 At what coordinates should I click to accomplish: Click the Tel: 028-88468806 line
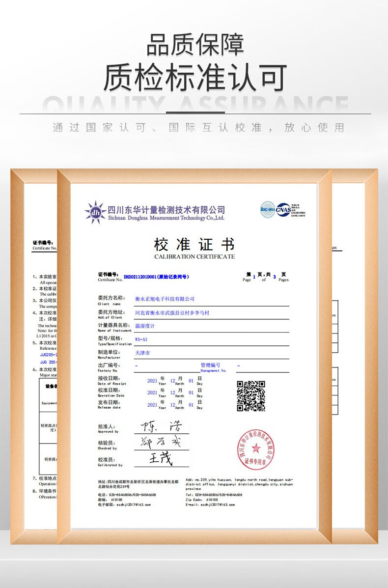(214, 495)
